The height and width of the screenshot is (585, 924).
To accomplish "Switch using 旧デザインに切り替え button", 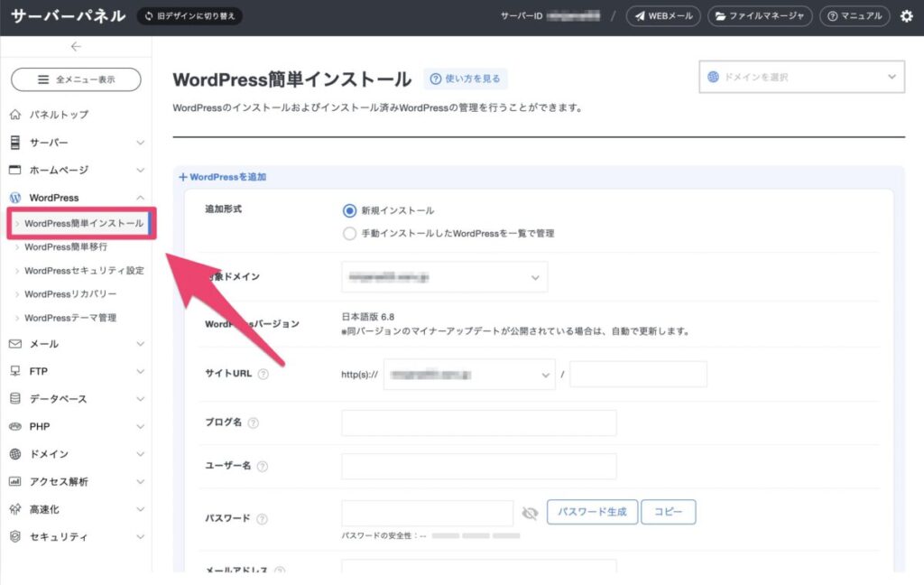I will pos(189,16).
